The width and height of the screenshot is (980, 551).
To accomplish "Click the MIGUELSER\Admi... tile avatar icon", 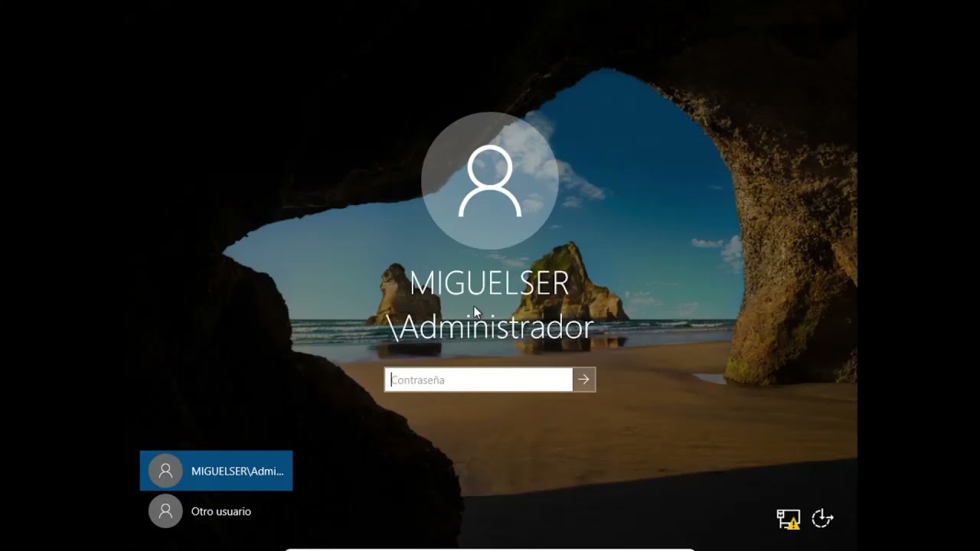I will pos(165,471).
